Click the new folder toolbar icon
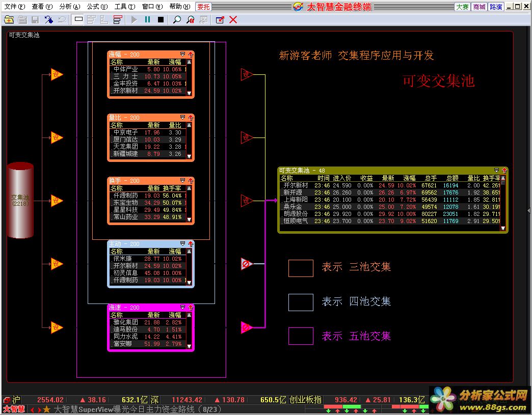 click(x=9, y=20)
